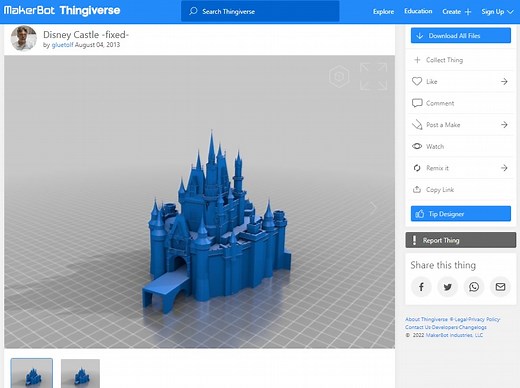Click the exclamation icon on Report Thing
Image resolution: width=520 pixels, height=388 pixels.
coord(414,240)
